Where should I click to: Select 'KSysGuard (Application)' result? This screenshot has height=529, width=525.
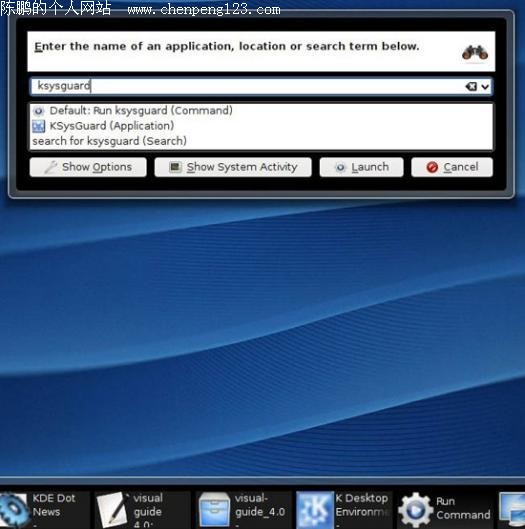[x=261, y=126]
